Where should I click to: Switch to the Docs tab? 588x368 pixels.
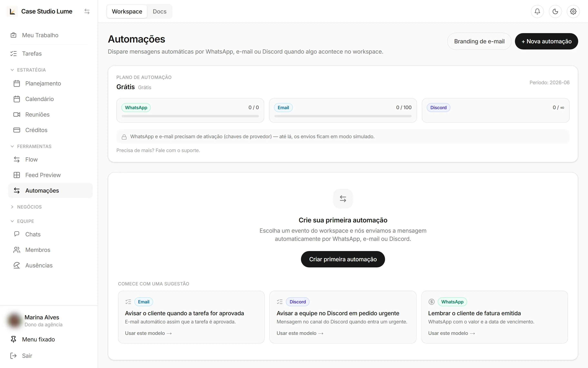coord(160,11)
